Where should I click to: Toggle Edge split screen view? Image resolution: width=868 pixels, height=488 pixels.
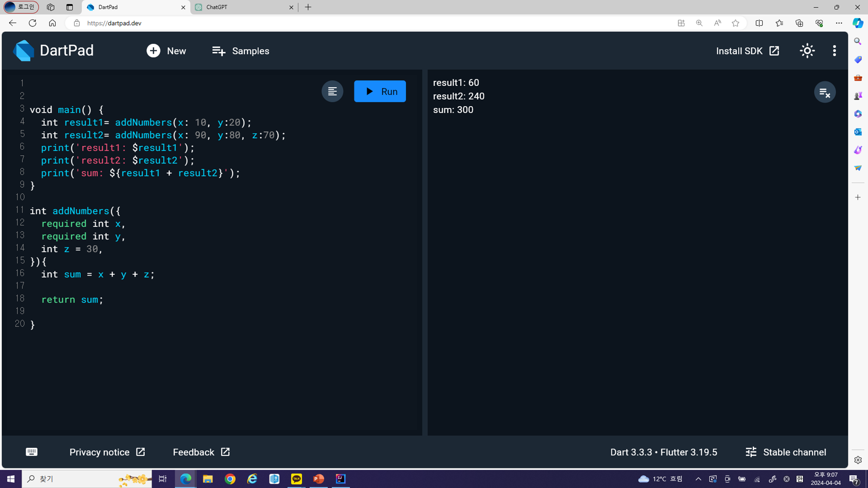759,23
